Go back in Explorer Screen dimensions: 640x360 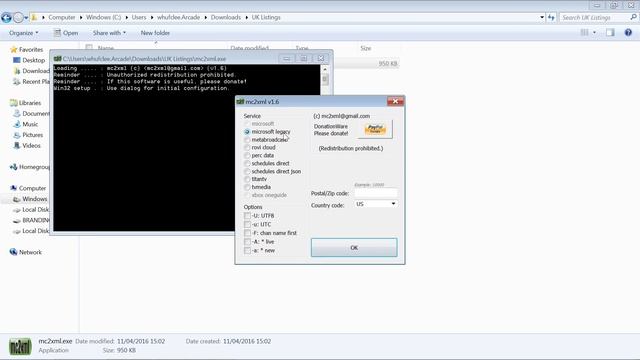(x=6, y=18)
